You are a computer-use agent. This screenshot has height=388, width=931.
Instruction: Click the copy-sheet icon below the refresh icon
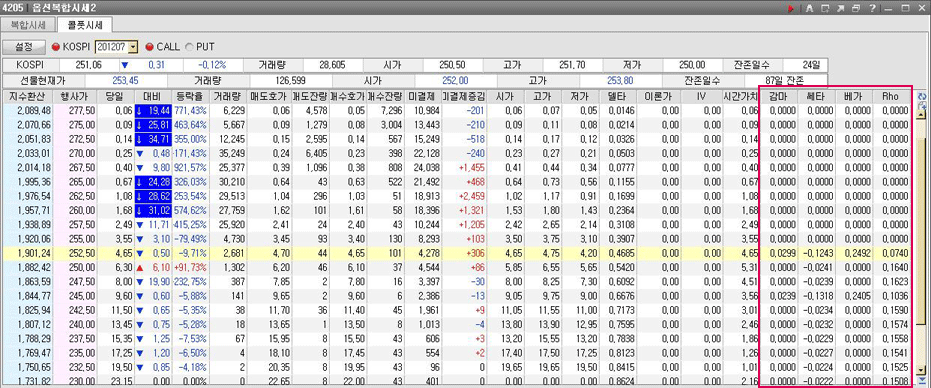pyautogui.click(x=922, y=105)
